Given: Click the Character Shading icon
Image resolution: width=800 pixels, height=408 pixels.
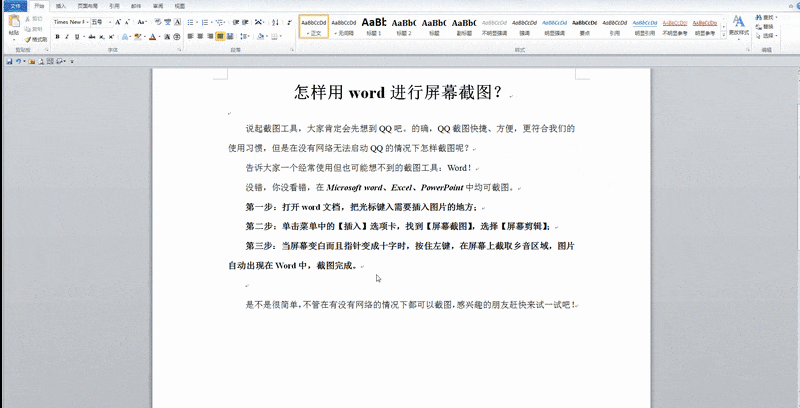Looking at the screenshot, I should [x=167, y=37].
